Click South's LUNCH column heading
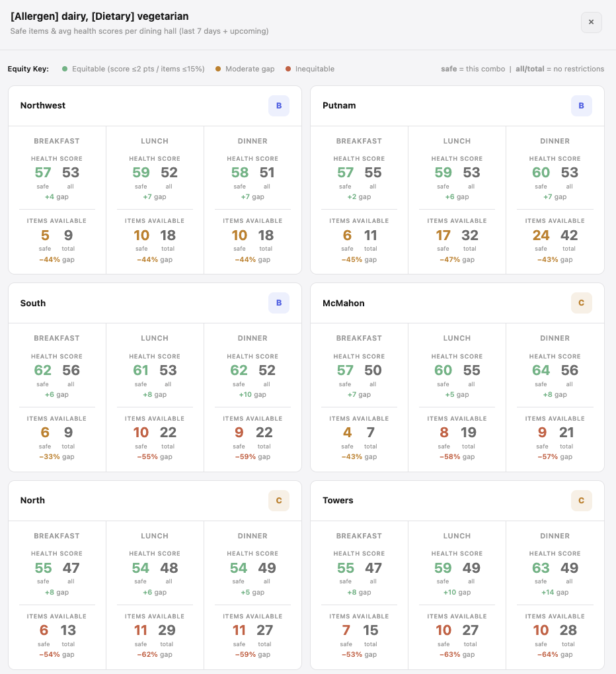616x674 pixels. [x=155, y=338]
